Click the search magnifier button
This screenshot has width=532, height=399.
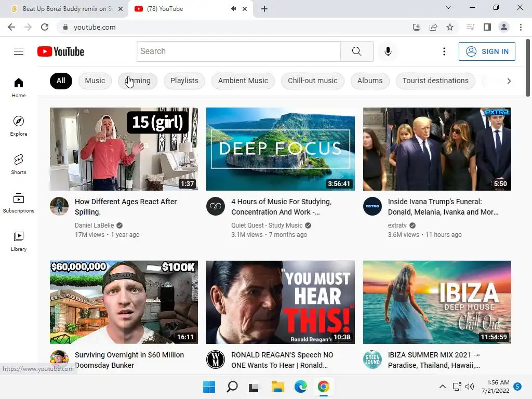click(x=356, y=51)
